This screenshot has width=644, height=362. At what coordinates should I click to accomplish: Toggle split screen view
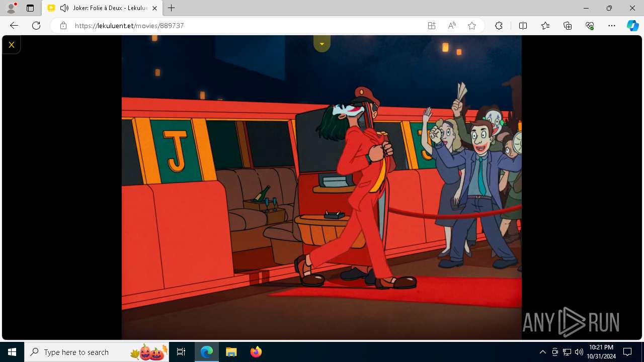523,26
